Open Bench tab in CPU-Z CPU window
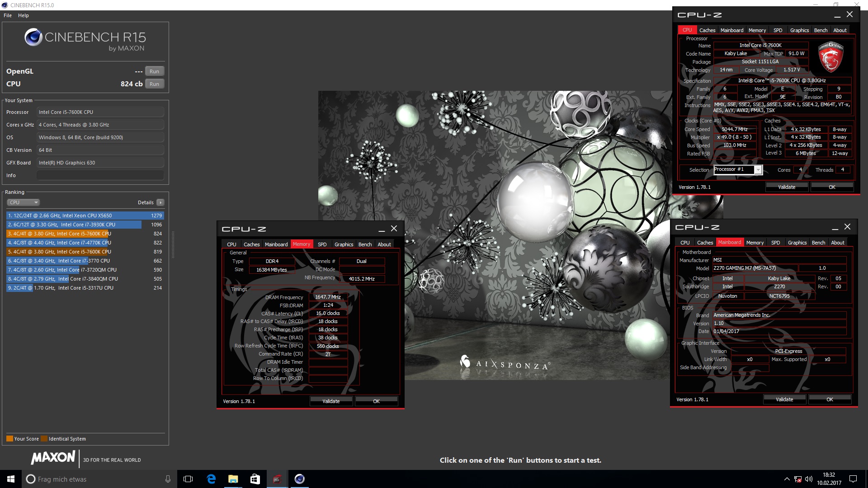Screen dimensions: 868x488 (x=821, y=30)
